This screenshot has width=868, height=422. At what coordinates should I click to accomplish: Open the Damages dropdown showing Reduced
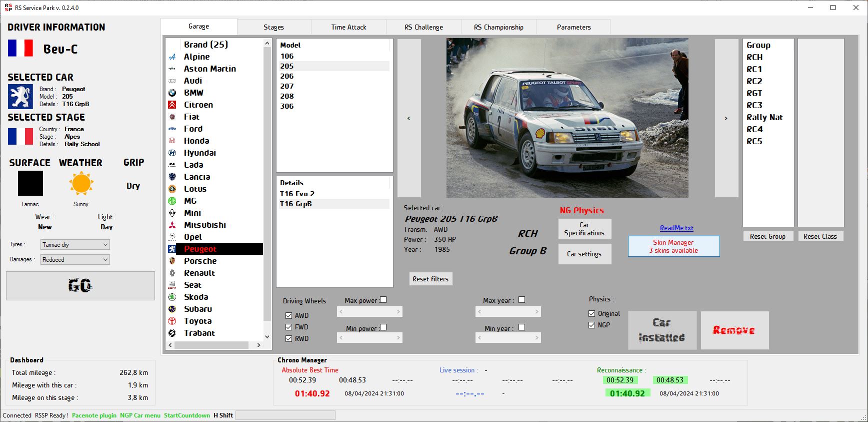point(75,260)
